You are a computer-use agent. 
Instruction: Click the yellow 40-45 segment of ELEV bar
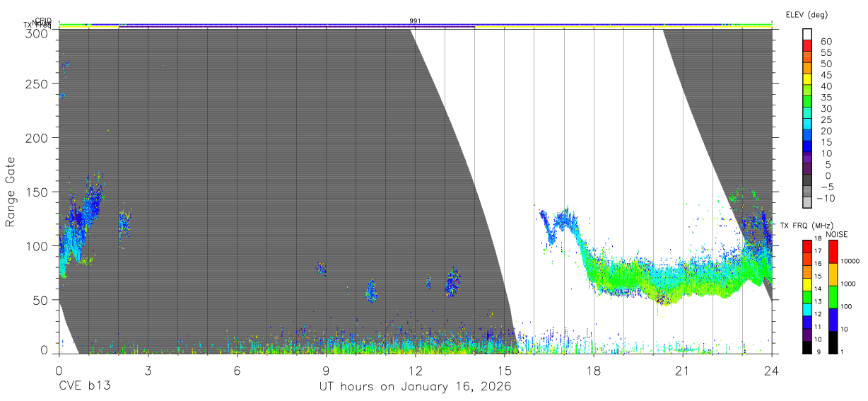(807, 80)
